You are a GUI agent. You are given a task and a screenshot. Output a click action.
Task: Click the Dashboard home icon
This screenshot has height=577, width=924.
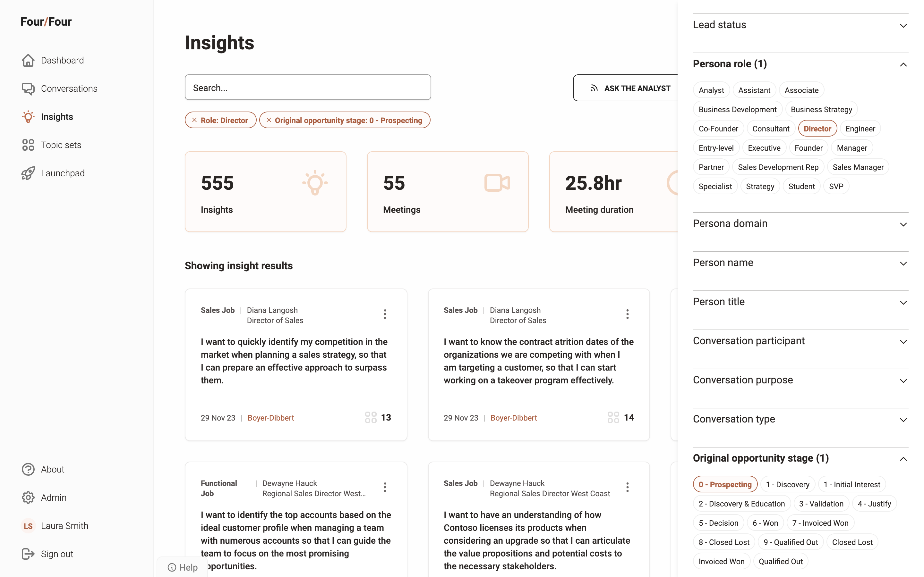coord(28,60)
